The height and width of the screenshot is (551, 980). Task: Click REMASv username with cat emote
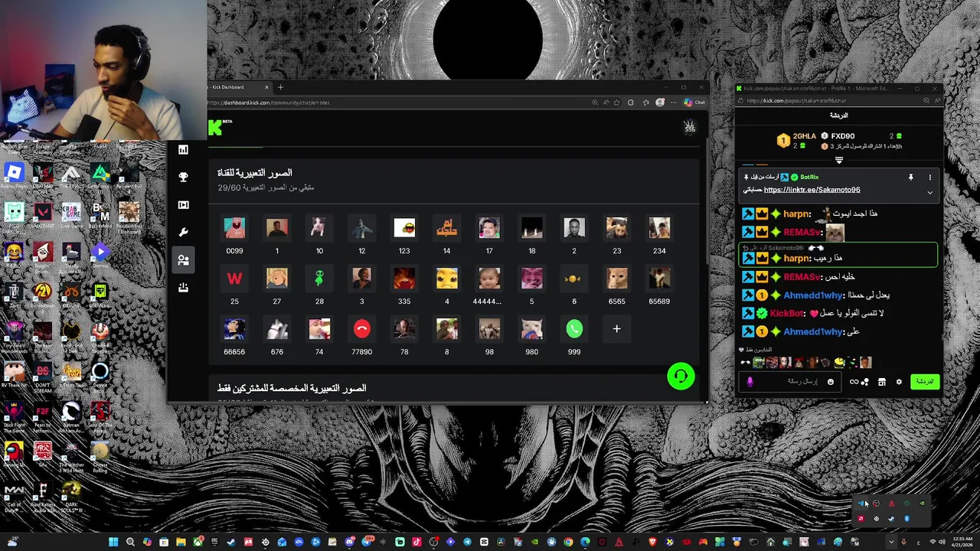point(802,232)
